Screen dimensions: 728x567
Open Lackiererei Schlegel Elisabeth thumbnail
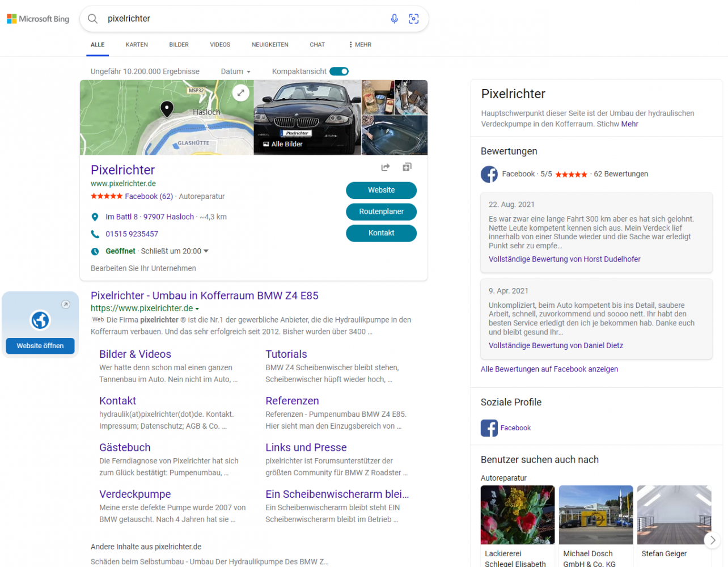click(x=518, y=515)
